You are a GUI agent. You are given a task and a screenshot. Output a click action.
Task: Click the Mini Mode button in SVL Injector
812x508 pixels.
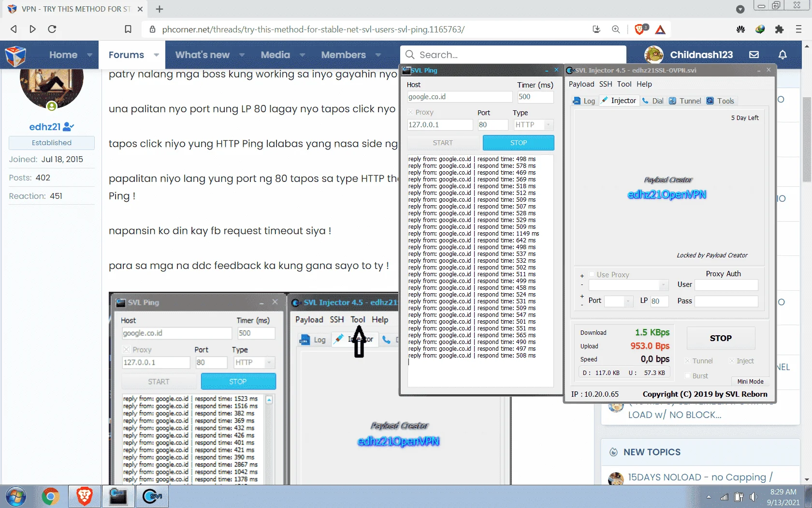click(x=750, y=382)
